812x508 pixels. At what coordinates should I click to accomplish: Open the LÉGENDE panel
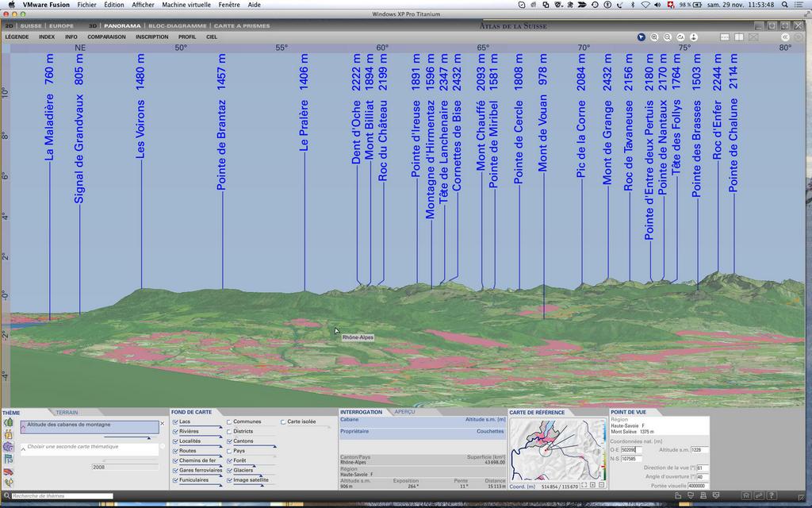(17, 37)
